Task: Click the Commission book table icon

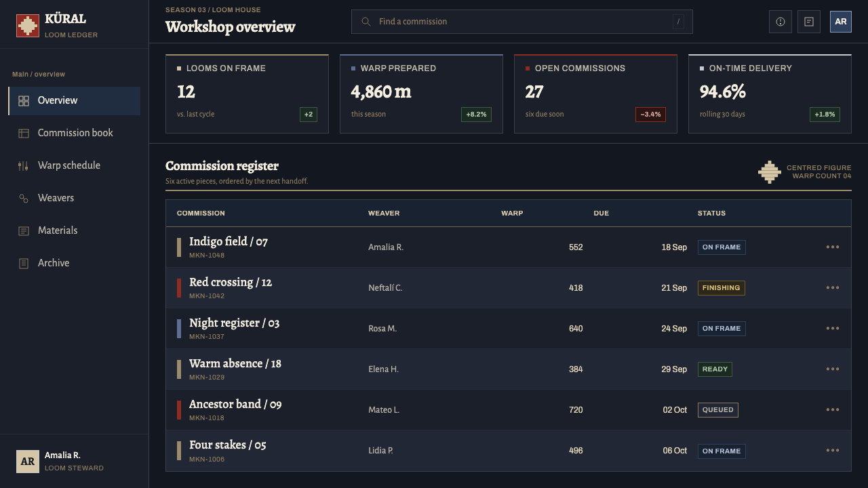Action: click(24, 134)
